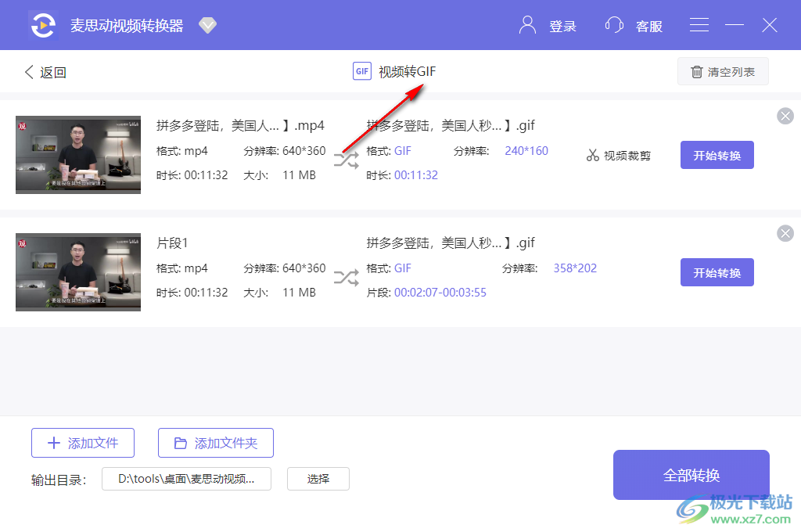This screenshot has width=801, height=532.
Task: Click 选择 to choose output directory
Action: point(318,479)
